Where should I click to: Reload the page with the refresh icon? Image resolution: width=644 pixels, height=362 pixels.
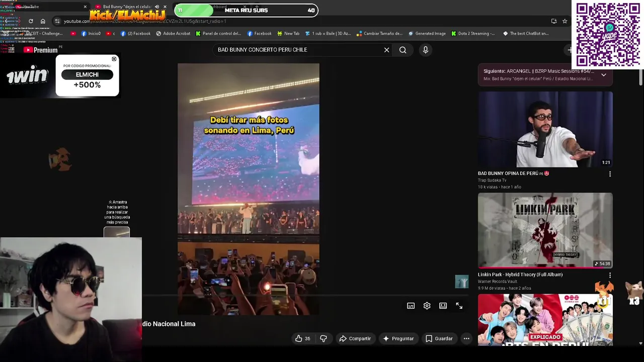(31, 21)
